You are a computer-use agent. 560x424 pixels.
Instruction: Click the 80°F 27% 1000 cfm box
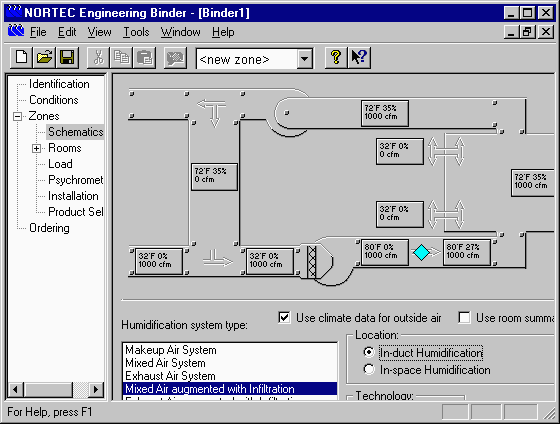pyautogui.click(x=467, y=252)
